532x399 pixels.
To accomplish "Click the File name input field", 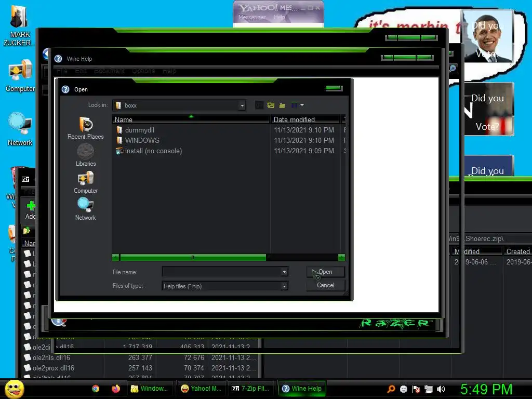I will tap(222, 272).
